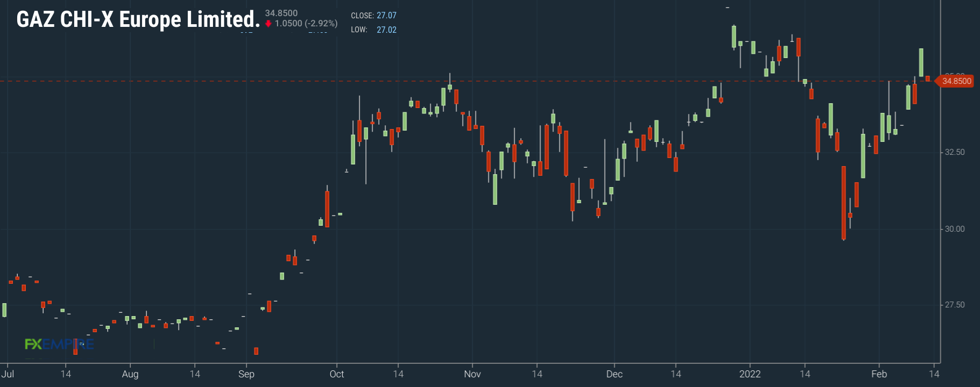Click the 30.00 price axis label

(955, 229)
